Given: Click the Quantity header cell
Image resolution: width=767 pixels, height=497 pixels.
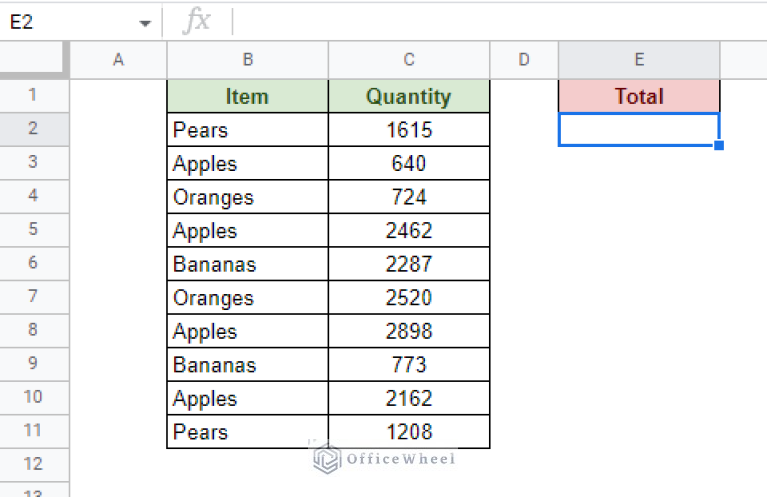Looking at the screenshot, I should 409,97.
